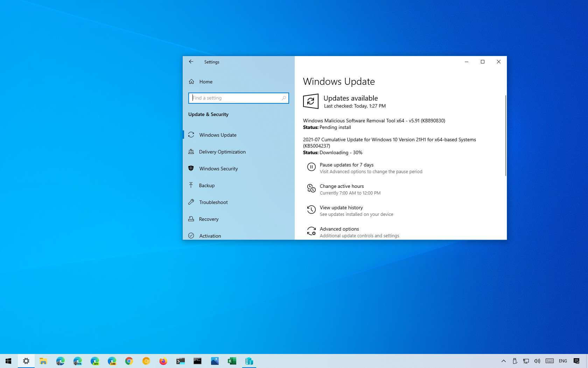This screenshot has height=368, width=588.
Task: Maximize the Settings window
Action: tap(482, 62)
